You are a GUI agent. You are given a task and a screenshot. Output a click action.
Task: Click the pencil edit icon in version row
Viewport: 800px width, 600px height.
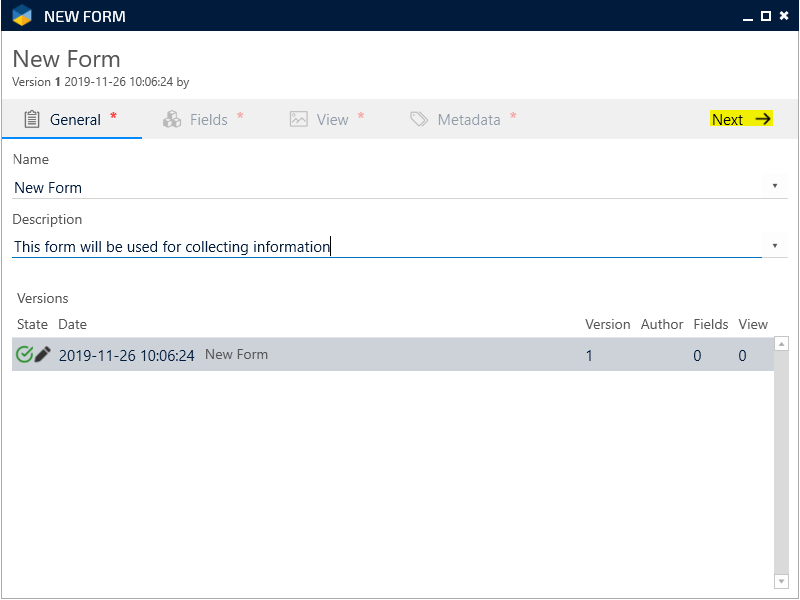tap(42, 354)
